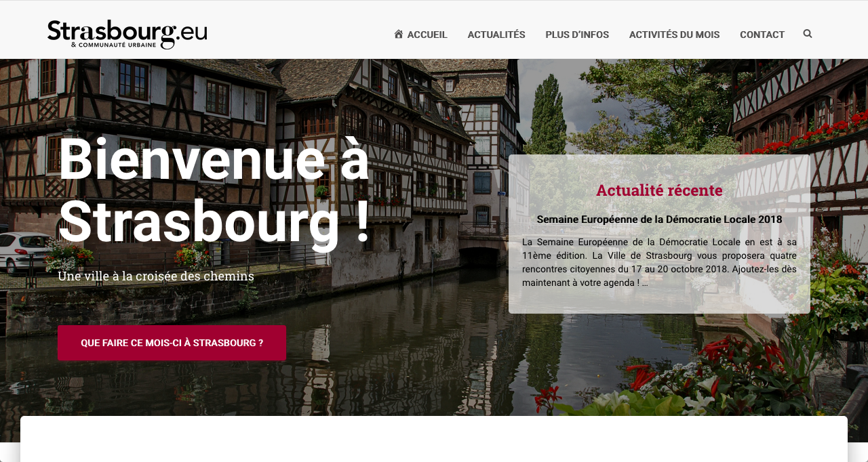Screen dimensions: 868x462
Task: Open the Accueil menu item
Action: pos(420,35)
